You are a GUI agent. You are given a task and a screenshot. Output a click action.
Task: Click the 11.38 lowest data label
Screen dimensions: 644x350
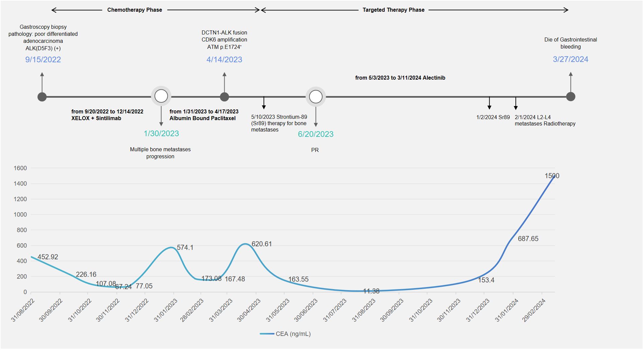click(371, 291)
